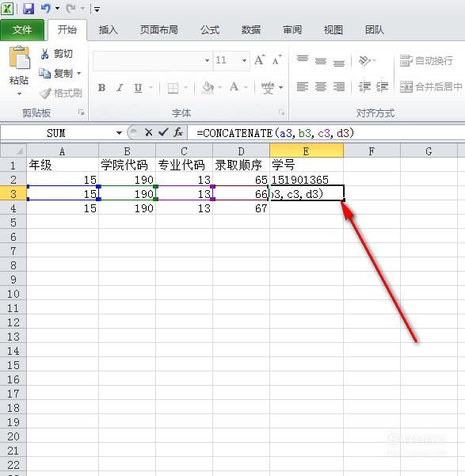465x476 pixels.
Task: Expand the Paste options arrow under 粘贴
Action: 19,93
